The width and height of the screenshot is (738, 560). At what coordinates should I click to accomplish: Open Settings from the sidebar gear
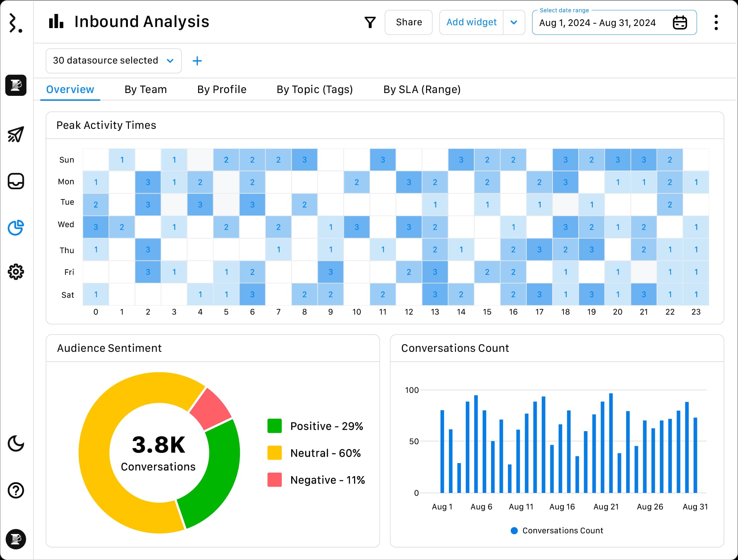point(16,271)
